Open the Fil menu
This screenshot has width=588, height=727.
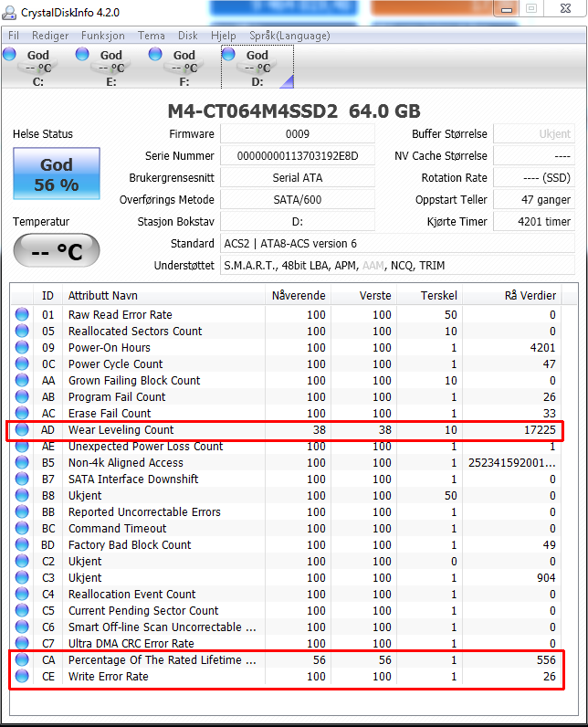(x=14, y=36)
